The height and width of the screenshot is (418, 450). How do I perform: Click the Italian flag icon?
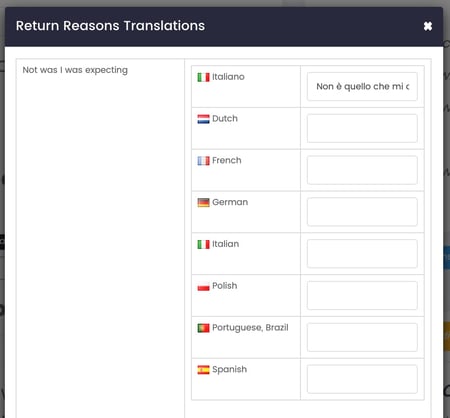pyautogui.click(x=203, y=244)
